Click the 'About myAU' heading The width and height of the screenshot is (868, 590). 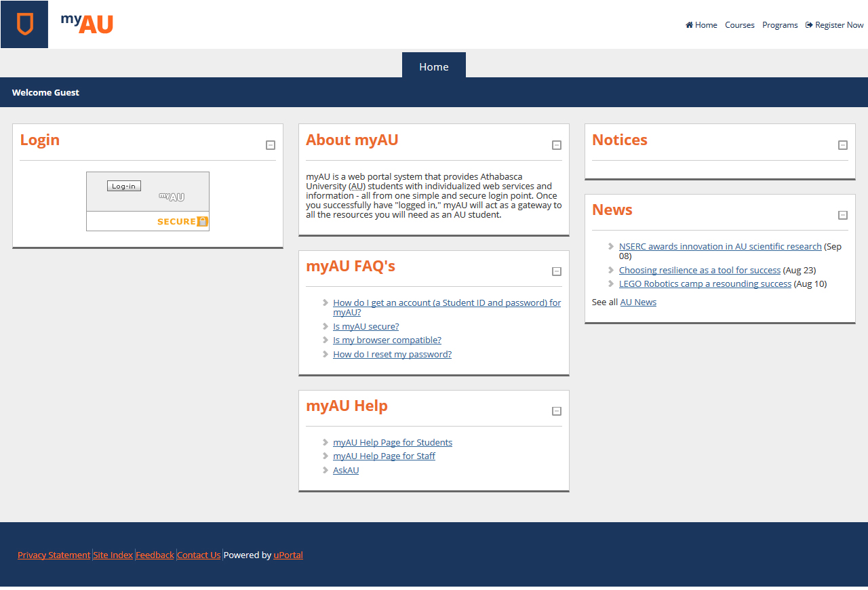pyautogui.click(x=352, y=140)
